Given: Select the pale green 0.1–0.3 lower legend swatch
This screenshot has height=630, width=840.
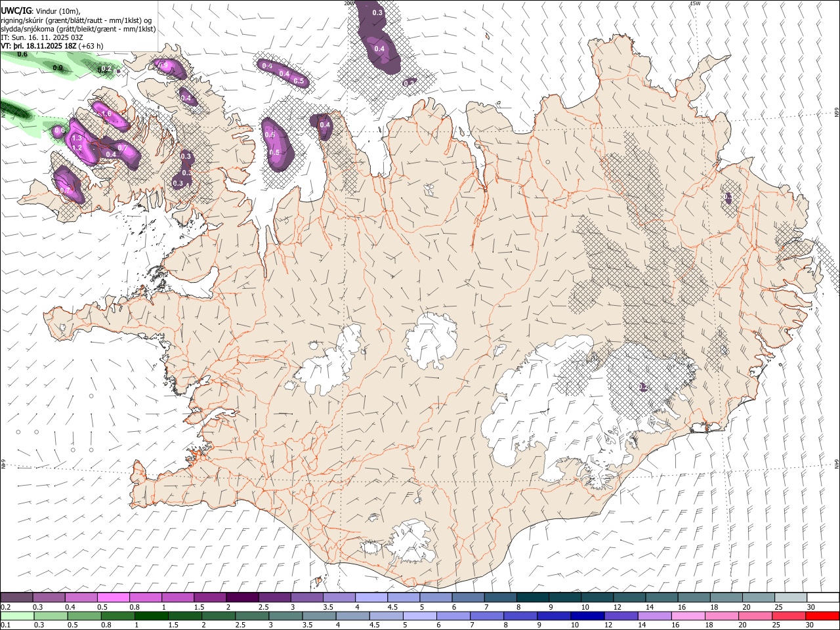Looking at the screenshot, I should (x=16, y=616).
